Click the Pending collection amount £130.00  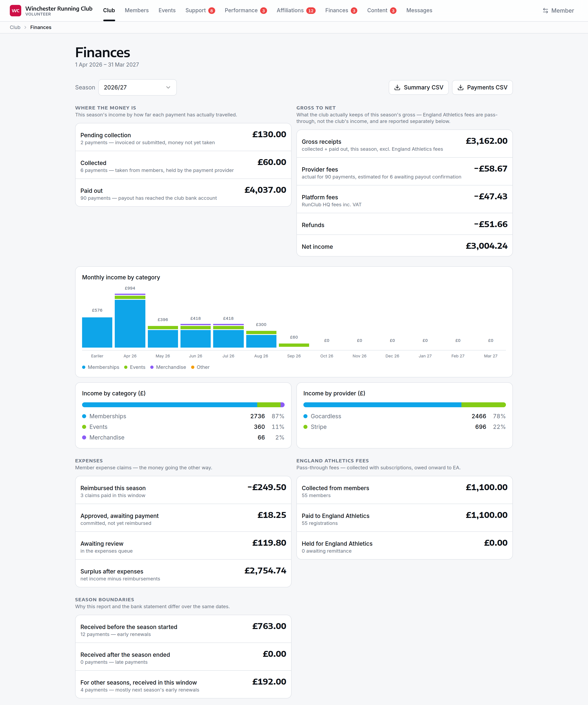(x=269, y=135)
